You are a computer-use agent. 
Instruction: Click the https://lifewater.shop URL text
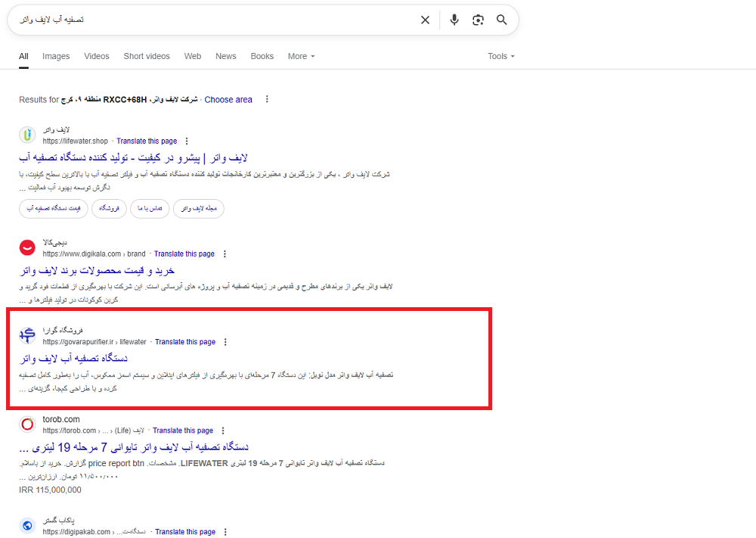click(75, 141)
